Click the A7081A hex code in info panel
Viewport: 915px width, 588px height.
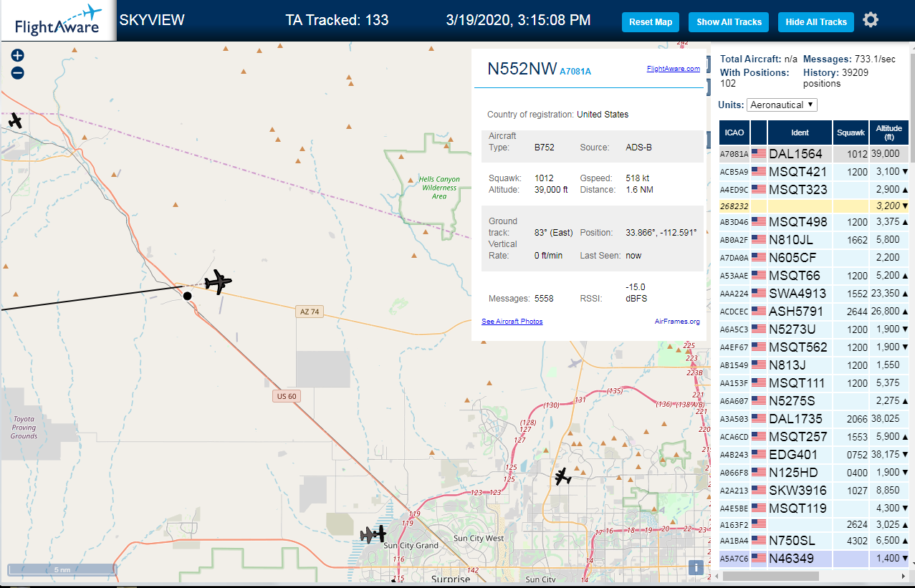coord(575,71)
